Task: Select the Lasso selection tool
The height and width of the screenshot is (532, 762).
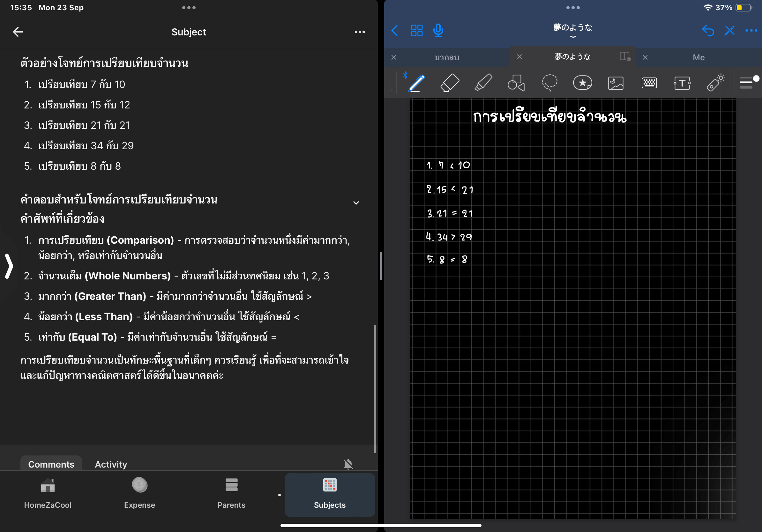Action: click(549, 83)
